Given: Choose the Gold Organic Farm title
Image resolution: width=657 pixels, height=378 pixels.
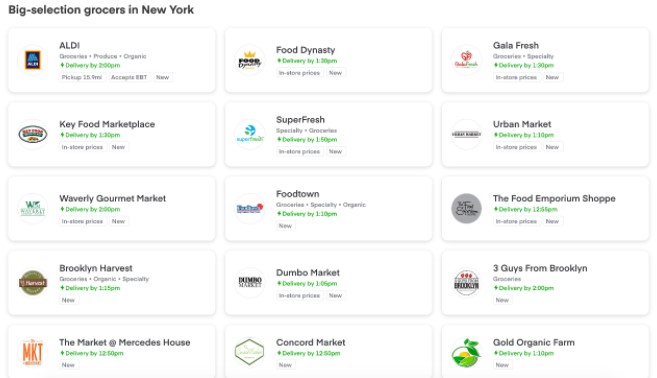Looking at the screenshot, I should tap(534, 342).
